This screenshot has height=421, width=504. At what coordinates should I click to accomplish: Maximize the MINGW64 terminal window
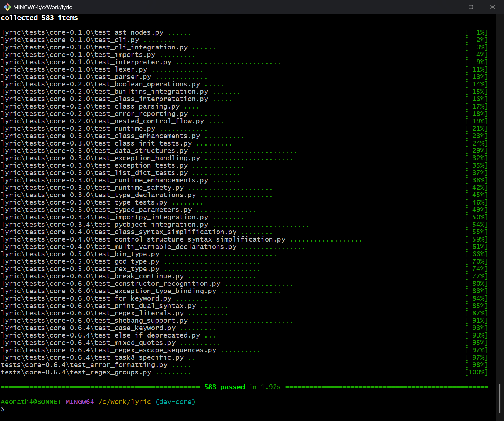(471, 7)
